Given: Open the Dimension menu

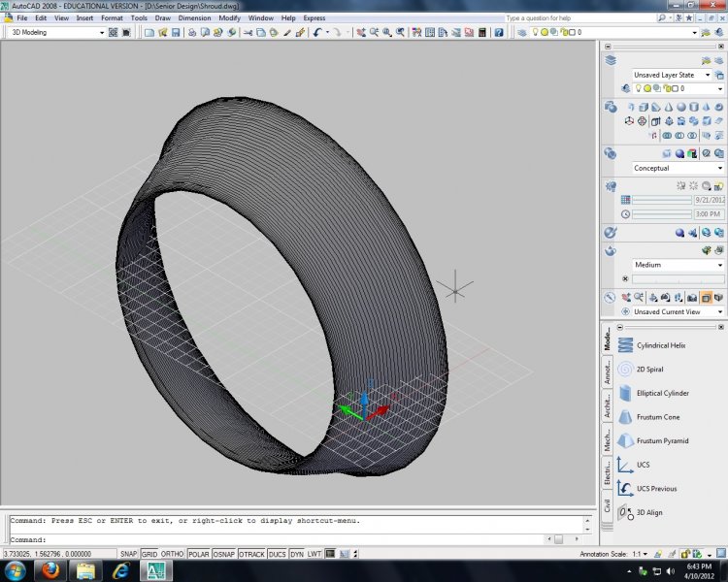Looking at the screenshot, I should (194, 17).
